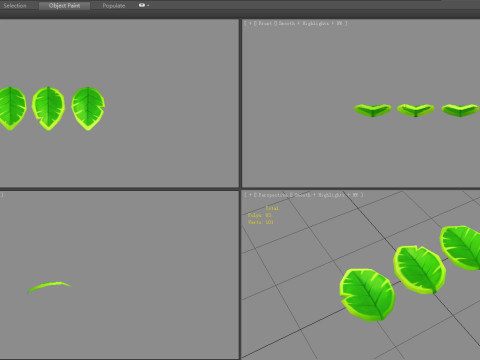480x360 pixels.
Task: Click the Front viewport view name label
Action: click(265, 23)
